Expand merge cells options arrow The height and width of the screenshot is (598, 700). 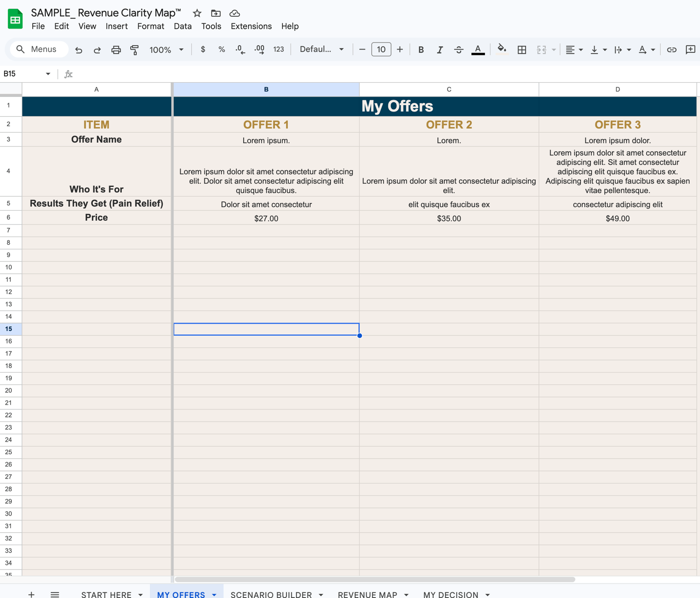tap(554, 49)
